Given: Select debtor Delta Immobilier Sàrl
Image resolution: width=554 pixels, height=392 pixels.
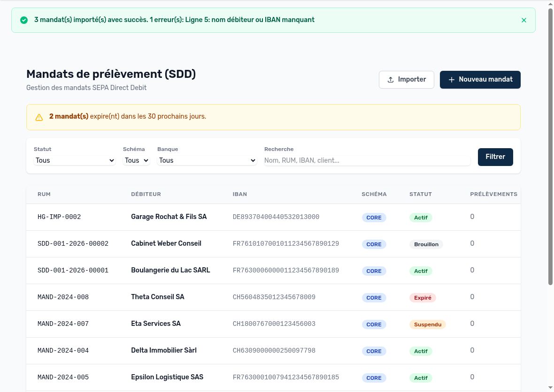Looking at the screenshot, I should point(164,350).
